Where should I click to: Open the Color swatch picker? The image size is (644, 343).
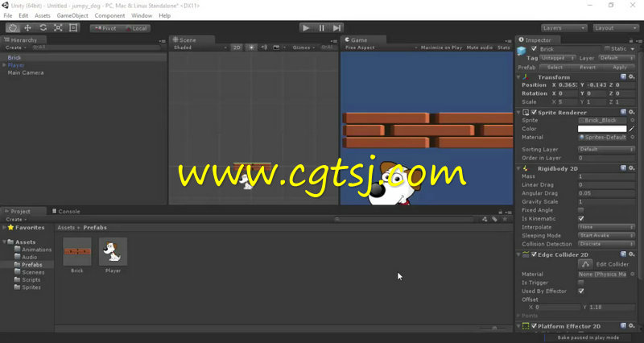pyautogui.click(x=602, y=129)
